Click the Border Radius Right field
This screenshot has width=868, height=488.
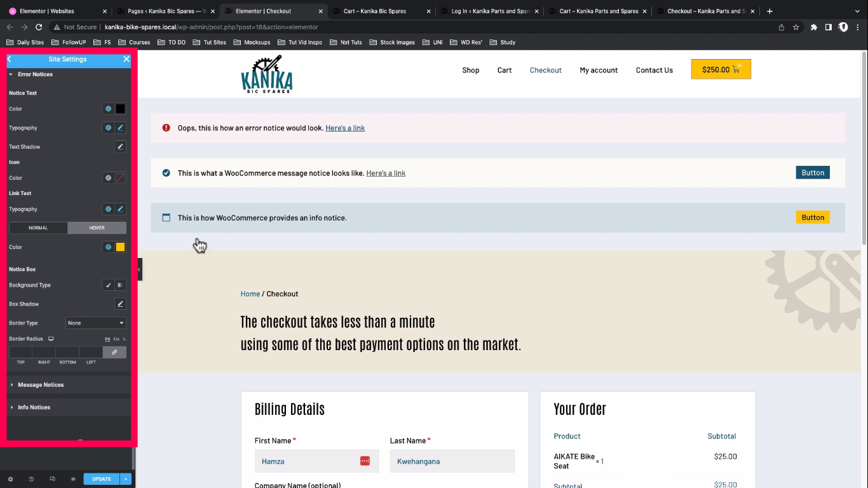44,352
